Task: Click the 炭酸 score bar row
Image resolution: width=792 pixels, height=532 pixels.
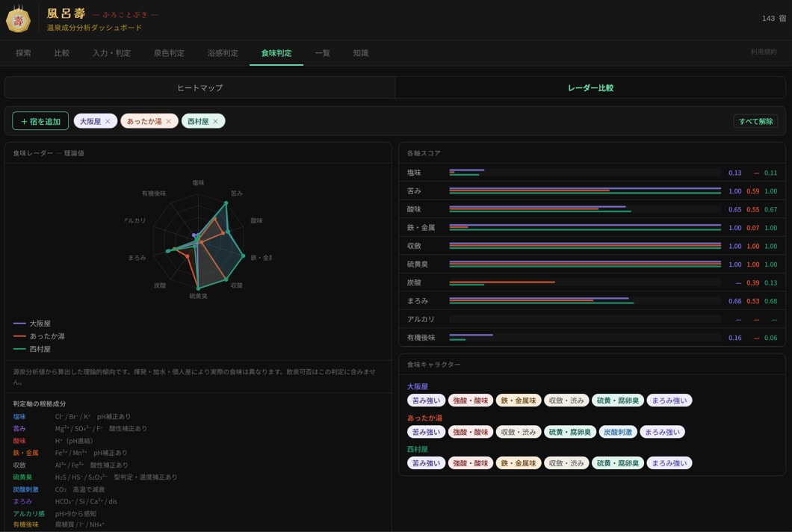Action: [x=592, y=283]
